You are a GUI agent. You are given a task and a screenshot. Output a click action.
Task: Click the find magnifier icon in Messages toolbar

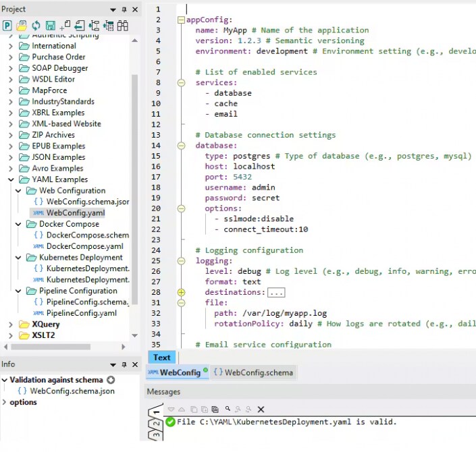(x=228, y=409)
